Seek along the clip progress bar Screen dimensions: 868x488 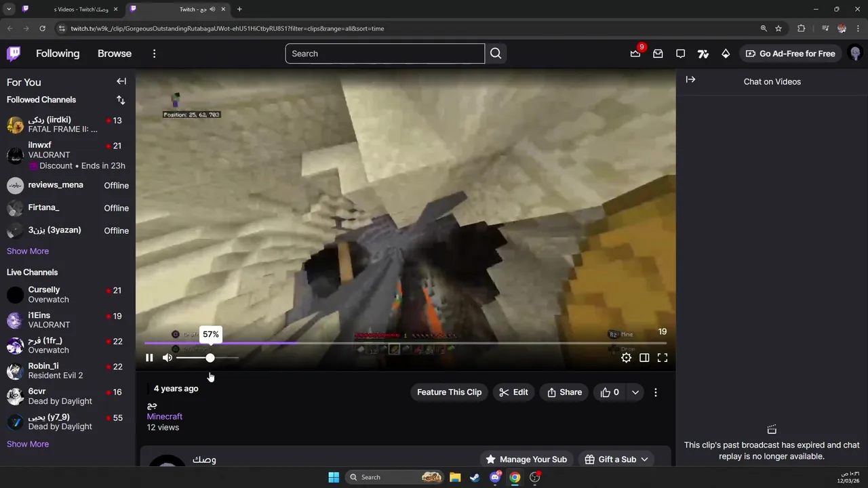pyautogui.click(x=406, y=344)
